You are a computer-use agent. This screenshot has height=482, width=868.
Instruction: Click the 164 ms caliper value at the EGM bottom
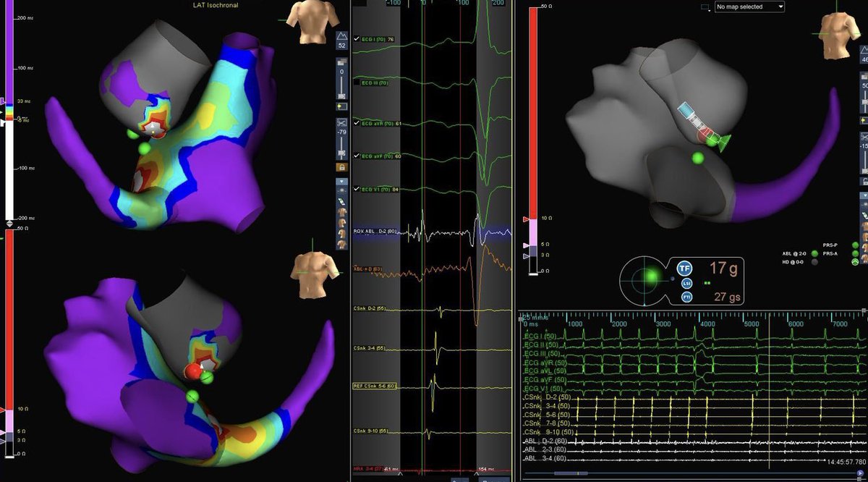486,470
